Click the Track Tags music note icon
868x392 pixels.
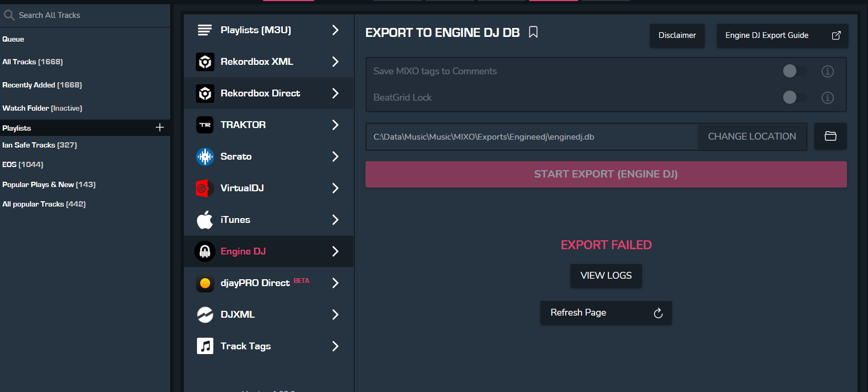pyautogui.click(x=205, y=346)
